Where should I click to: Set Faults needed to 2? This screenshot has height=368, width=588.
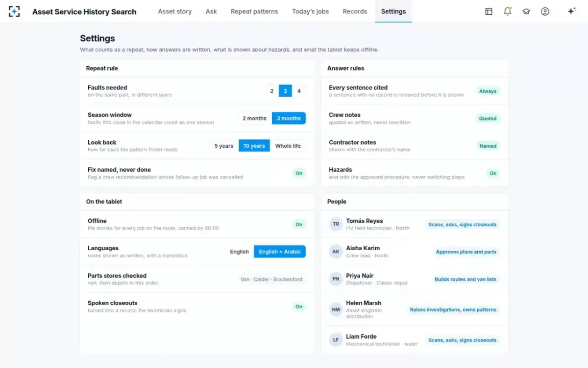point(272,91)
